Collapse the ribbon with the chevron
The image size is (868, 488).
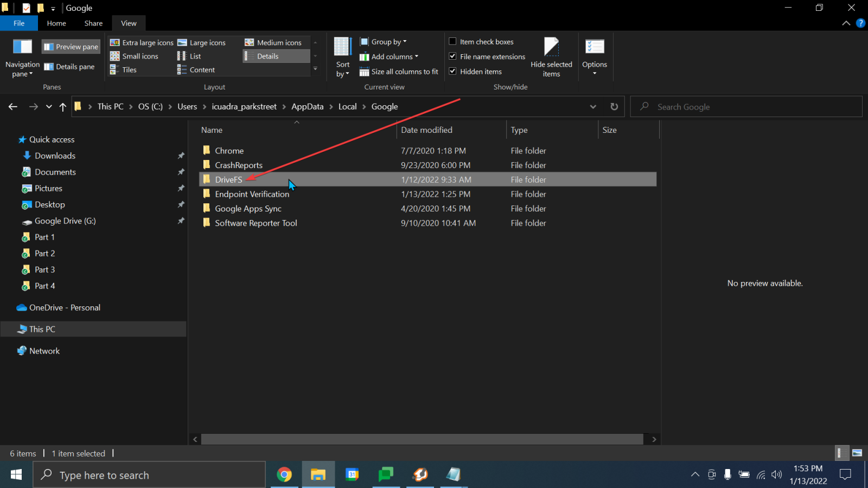(x=846, y=23)
